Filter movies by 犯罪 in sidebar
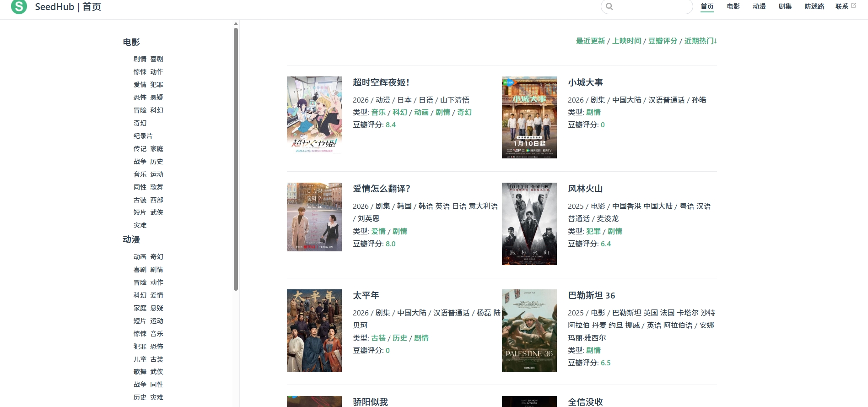Screen dimensions: 868x407 pyautogui.click(x=156, y=85)
